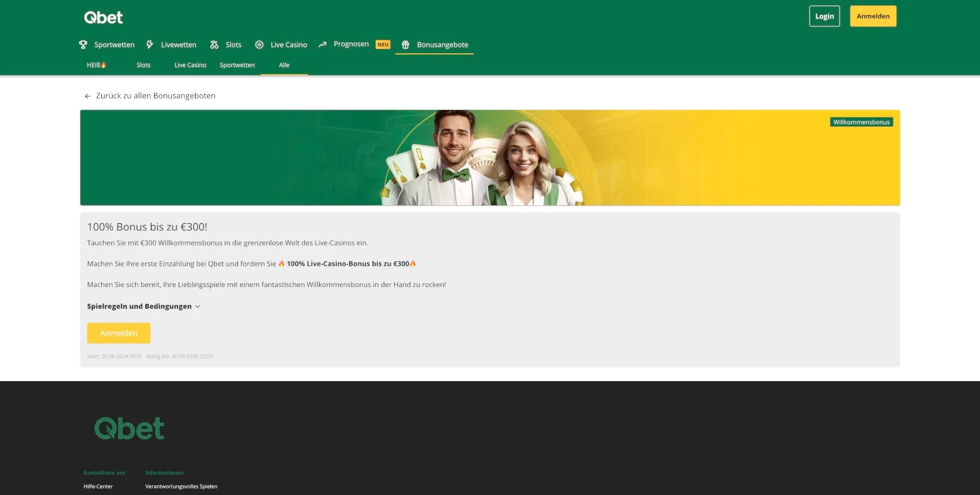Click the Gültig bis: 30.09.2030 23:59 text
This screenshot has height=495, width=980.
pos(180,357)
